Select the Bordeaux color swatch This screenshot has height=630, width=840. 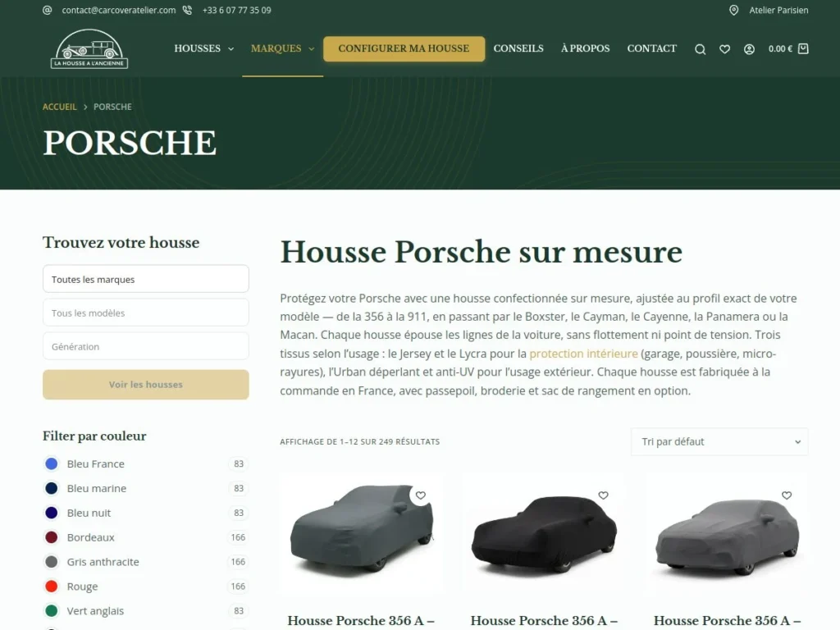click(52, 537)
